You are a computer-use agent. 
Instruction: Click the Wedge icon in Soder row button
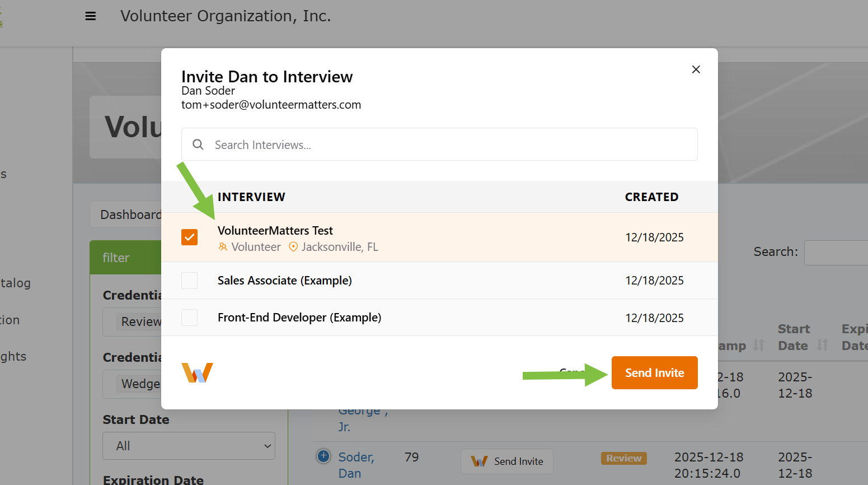pyautogui.click(x=479, y=461)
